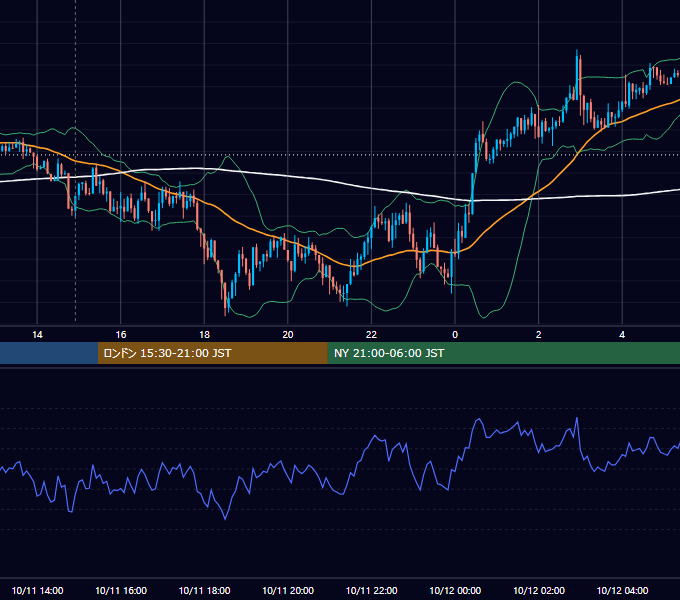Screen dimensions: 680x600
Task: Click hour label 0 on price chart axis
Action: pos(455,334)
